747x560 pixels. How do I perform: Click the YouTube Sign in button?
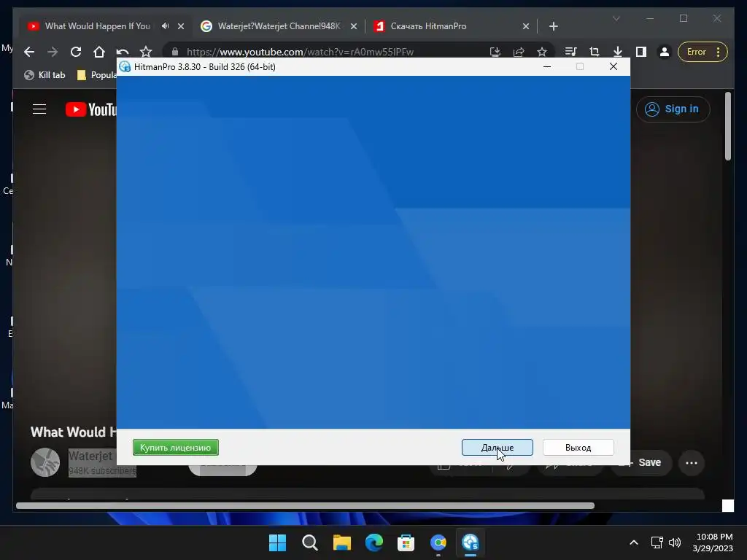(673, 109)
